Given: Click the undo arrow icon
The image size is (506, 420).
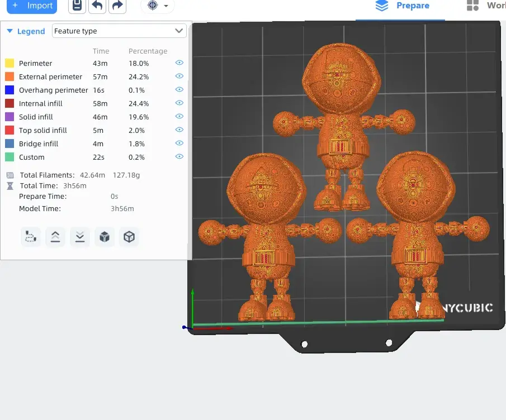Looking at the screenshot, I should pyautogui.click(x=97, y=6).
